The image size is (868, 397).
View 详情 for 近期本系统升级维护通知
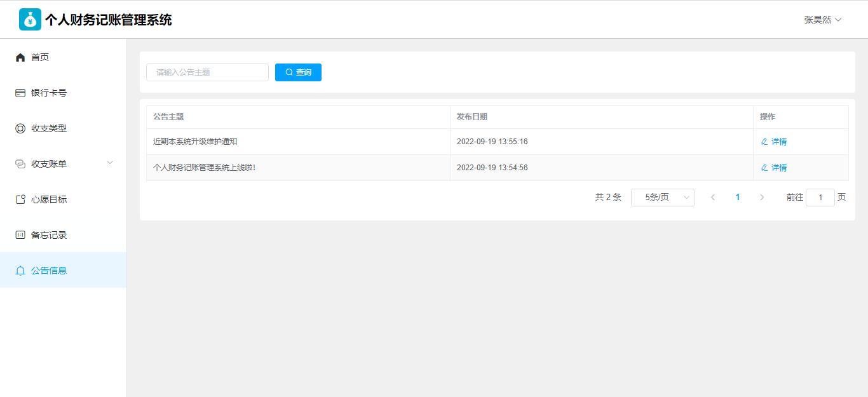(774, 142)
